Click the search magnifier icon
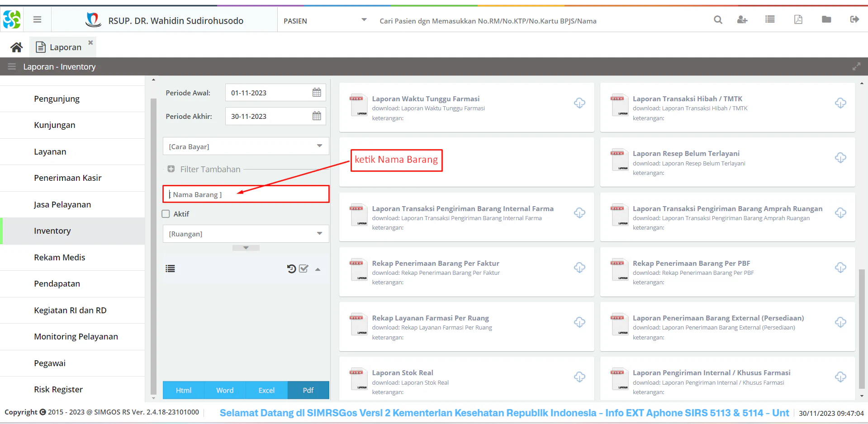The image size is (868, 424). [x=718, y=20]
